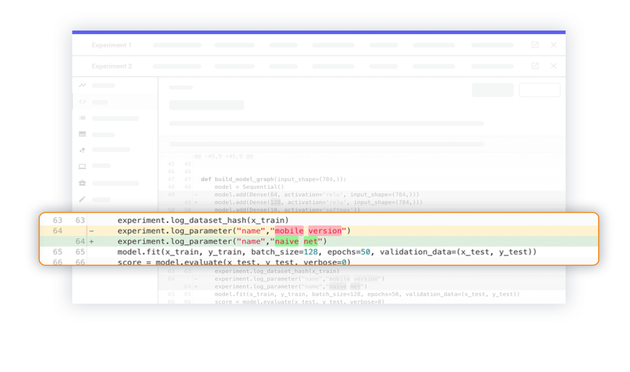Click the removed Dense(64 diff line
This screenshot has width=630, height=372.
pyautogui.click(x=317, y=194)
